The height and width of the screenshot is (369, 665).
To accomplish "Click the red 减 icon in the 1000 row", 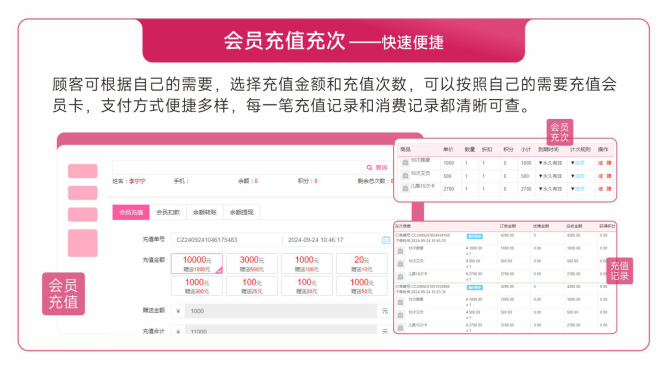I will point(600,162).
